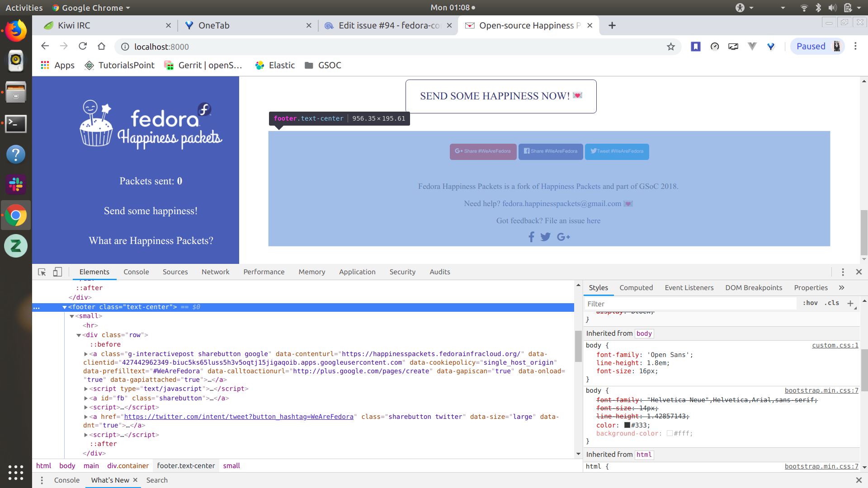Open the GSOC bookmarks folder
Image resolution: width=868 pixels, height=488 pixels.
coord(323,66)
